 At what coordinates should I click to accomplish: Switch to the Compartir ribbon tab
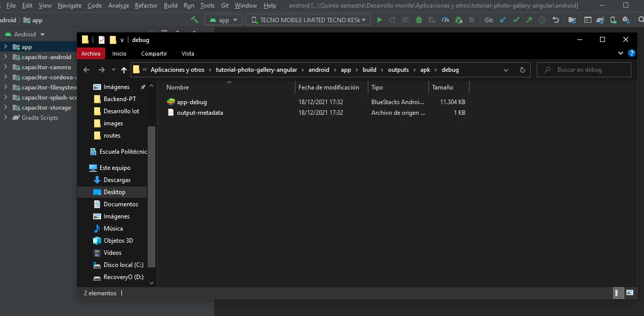[154, 54]
